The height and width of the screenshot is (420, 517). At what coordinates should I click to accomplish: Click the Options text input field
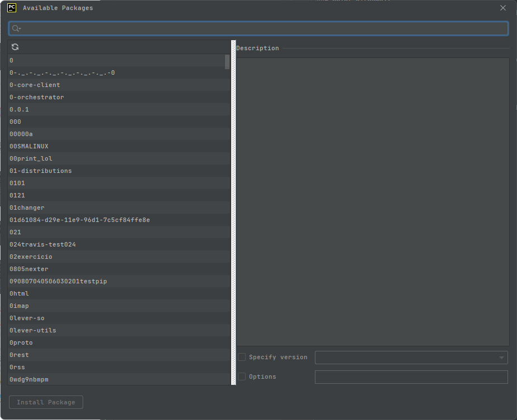click(x=411, y=376)
